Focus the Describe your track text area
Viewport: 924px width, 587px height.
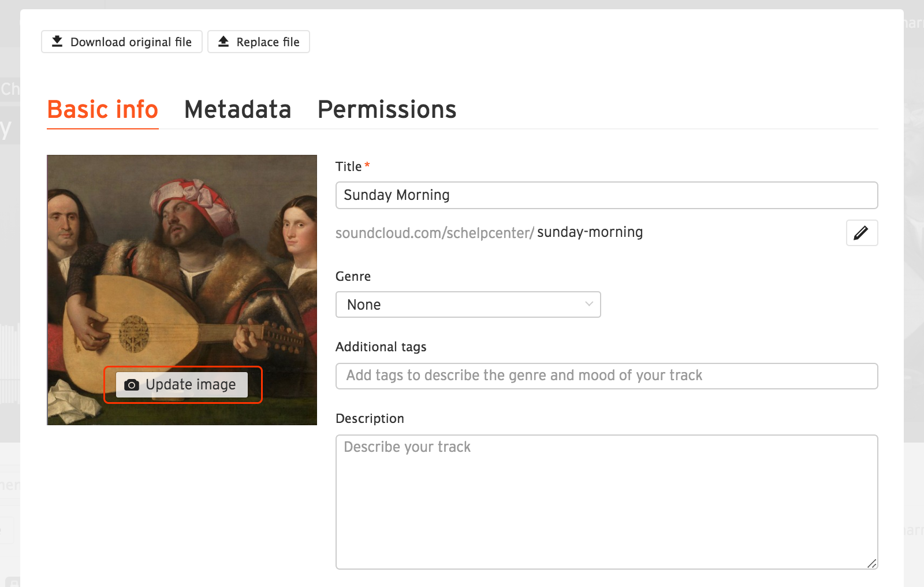[x=606, y=501]
